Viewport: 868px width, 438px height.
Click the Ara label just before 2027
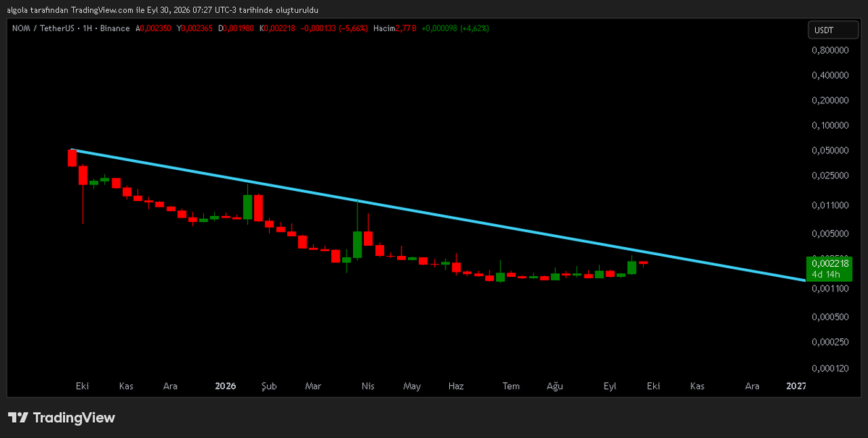click(x=752, y=386)
